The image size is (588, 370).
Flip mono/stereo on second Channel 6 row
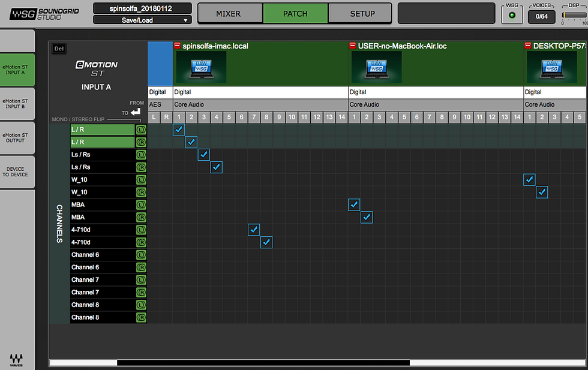141,267
